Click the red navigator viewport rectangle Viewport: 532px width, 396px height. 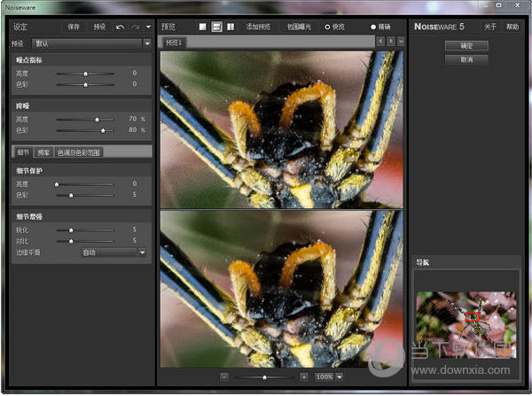(x=473, y=317)
